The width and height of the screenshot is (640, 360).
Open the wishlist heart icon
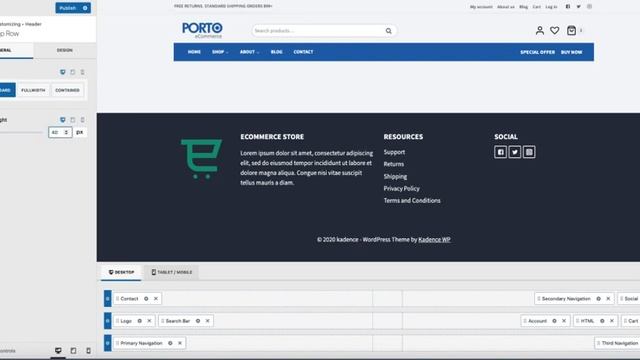coord(554,30)
